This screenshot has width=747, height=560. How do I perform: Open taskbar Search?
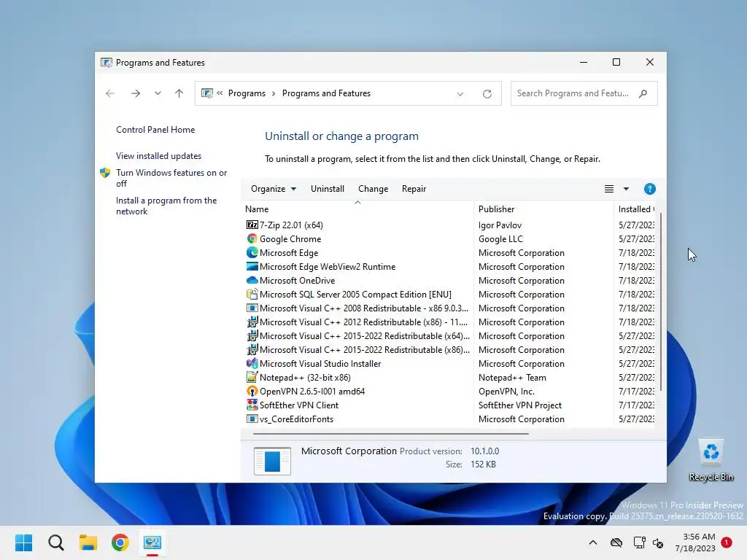(x=55, y=542)
